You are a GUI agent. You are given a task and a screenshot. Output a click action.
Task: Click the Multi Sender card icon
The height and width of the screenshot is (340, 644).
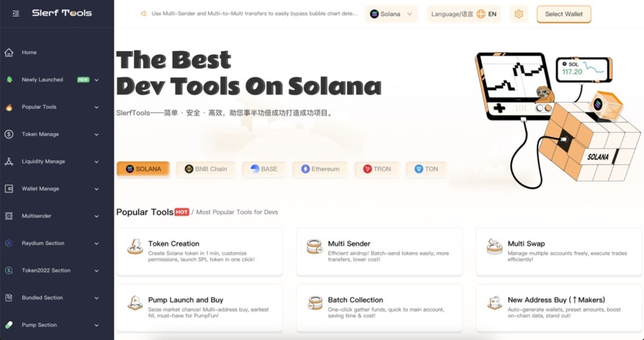[314, 247]
